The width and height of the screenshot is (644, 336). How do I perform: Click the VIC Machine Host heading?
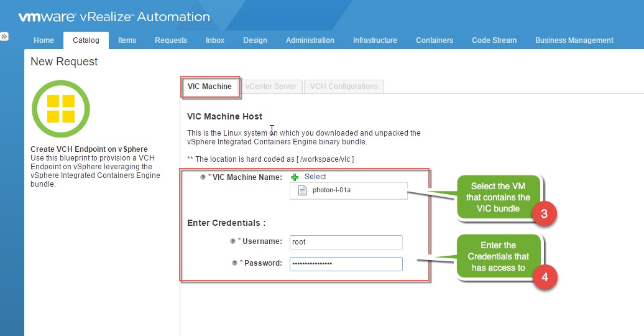click(x=224, y=116)
